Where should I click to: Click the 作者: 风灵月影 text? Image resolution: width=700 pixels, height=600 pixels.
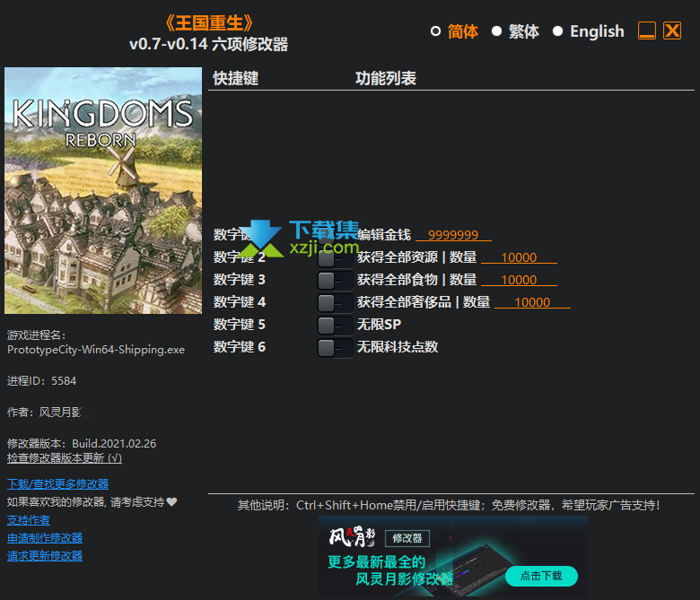pos(44,413)
